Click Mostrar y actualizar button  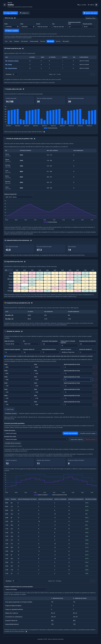point(12,31)
